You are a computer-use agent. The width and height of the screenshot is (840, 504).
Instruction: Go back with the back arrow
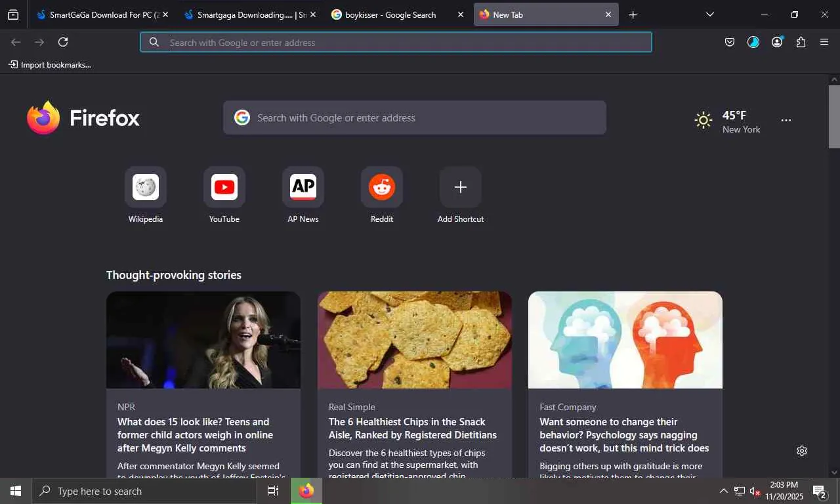pyautogui.click(x=16, y=42)
